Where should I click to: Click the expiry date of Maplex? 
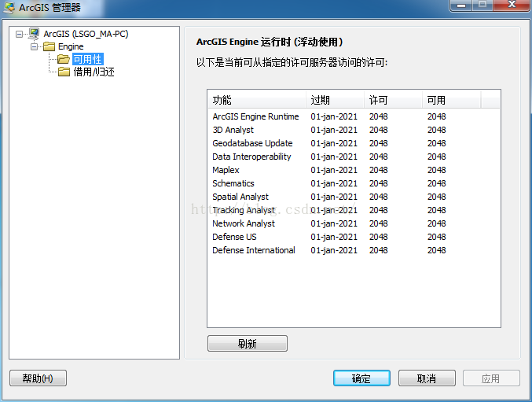coord(334,170)
